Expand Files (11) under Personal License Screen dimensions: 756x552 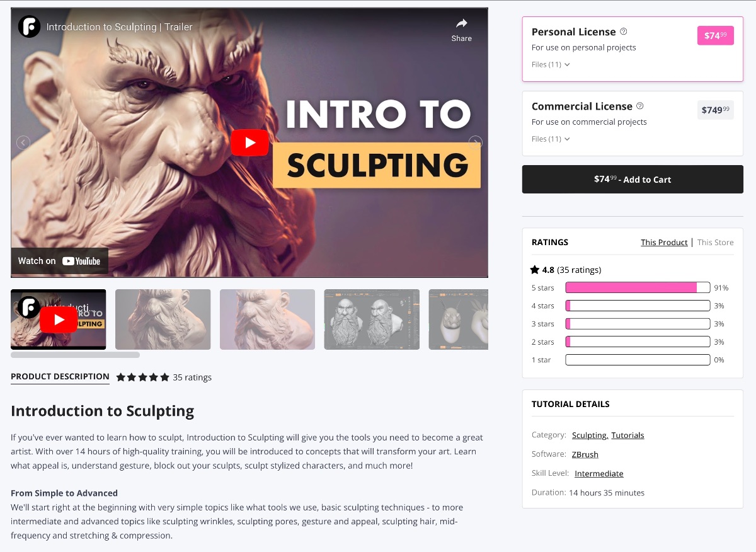(551, 64)
